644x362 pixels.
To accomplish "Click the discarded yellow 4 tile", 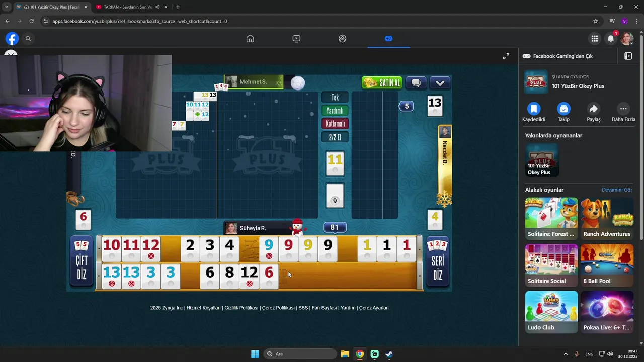I will (435, 220).
